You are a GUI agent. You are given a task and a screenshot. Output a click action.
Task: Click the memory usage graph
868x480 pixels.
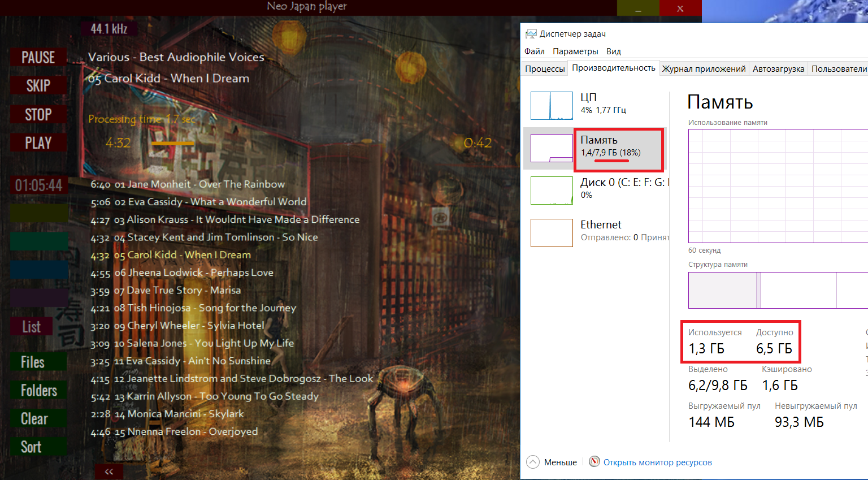click(x=778, y=186)
